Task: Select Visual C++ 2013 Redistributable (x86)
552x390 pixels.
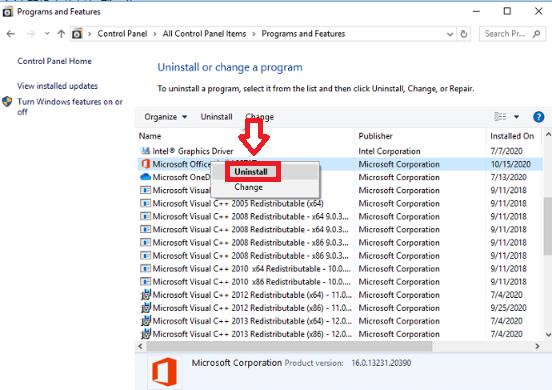Action: tap(340, 334)
